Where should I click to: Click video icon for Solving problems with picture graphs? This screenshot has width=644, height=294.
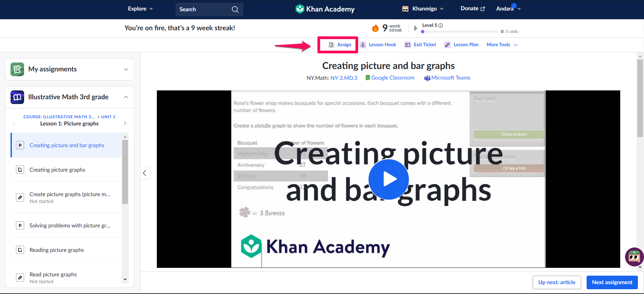click(x=20, y=225)
